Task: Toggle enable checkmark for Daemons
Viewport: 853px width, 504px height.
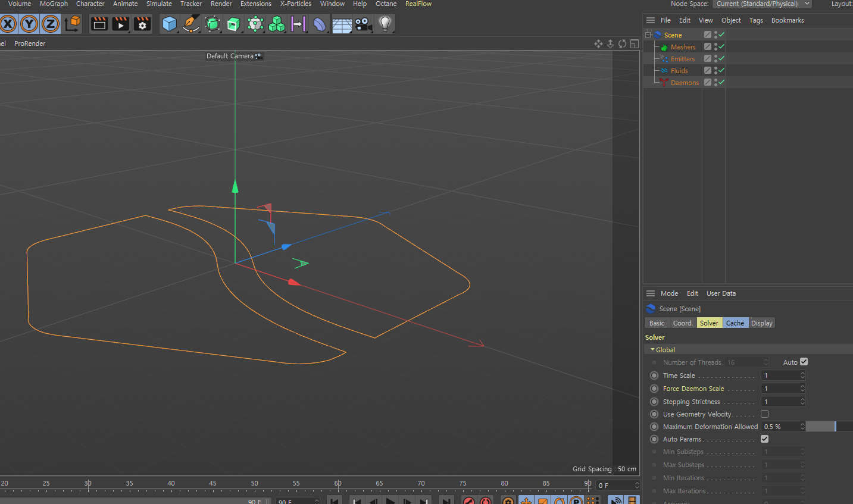Action: pos(721,82)
